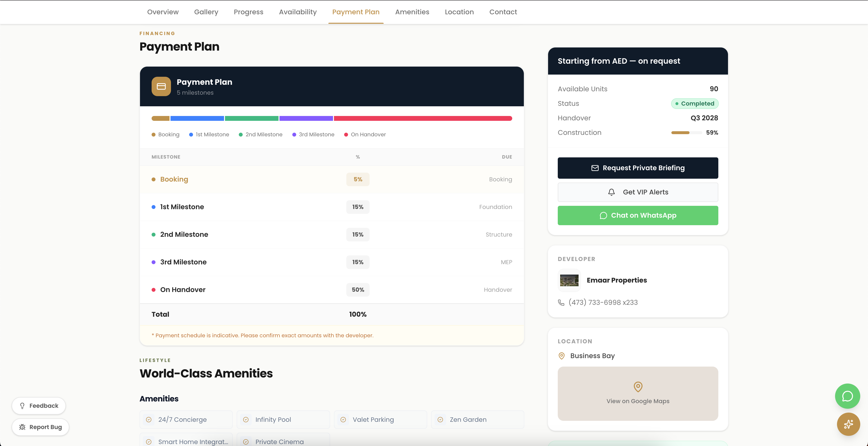Click the MEP due label
The height and width of the screenshot is (446, 868).
506,262
